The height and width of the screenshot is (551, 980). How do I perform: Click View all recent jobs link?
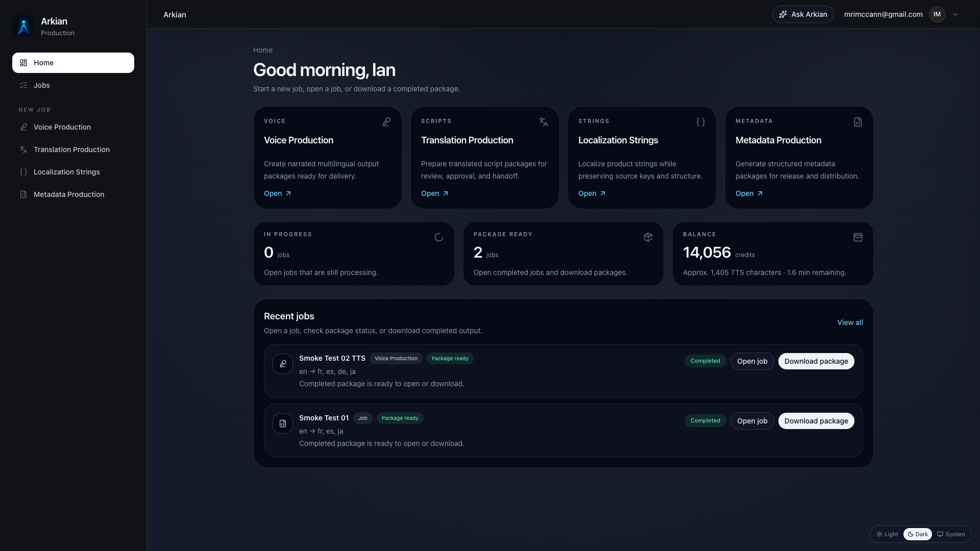click(850, 322)
